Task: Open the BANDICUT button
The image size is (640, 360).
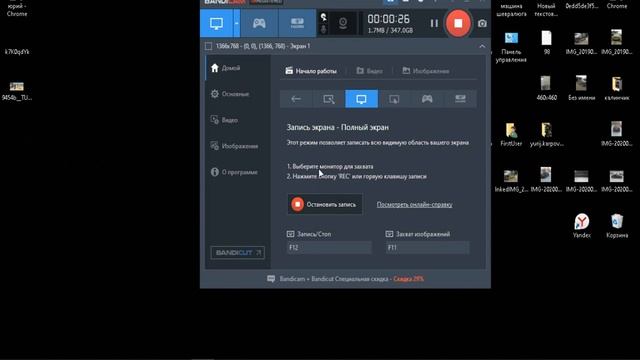Action: [x=237, y=253]
